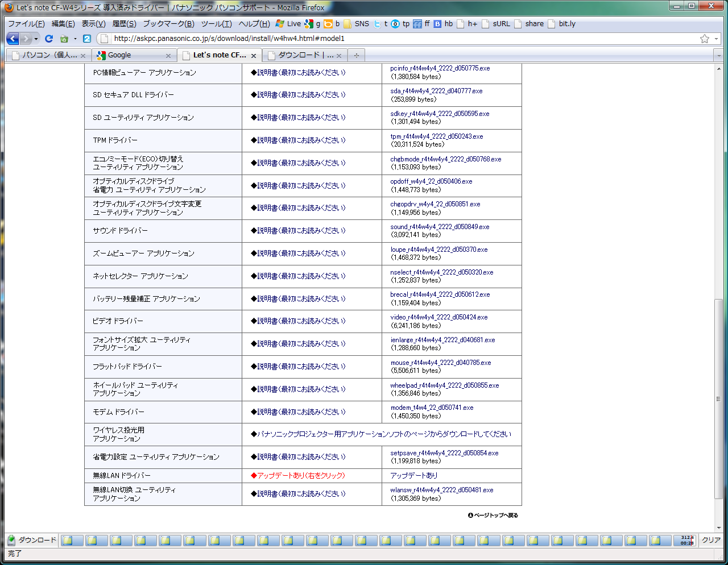The height and width of the screenshot is (565, 728).
Task: Open the 'hb' bookmark
Action: [x=444, y=24]
